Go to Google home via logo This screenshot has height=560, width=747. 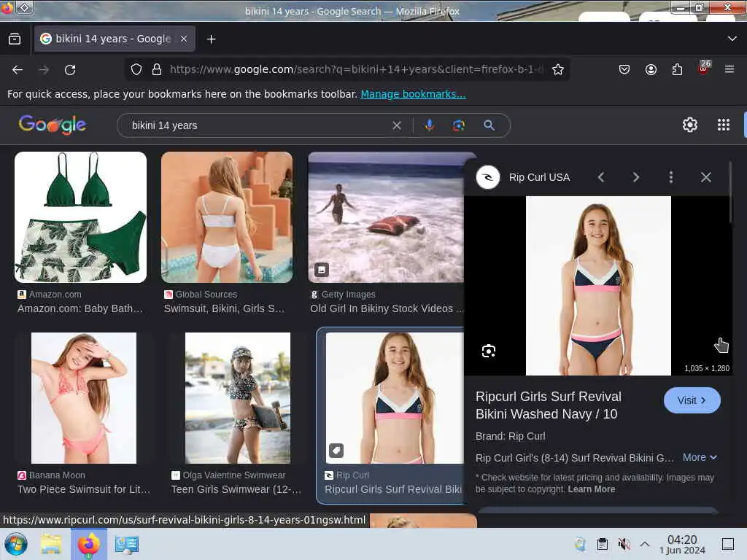(53, 125)
